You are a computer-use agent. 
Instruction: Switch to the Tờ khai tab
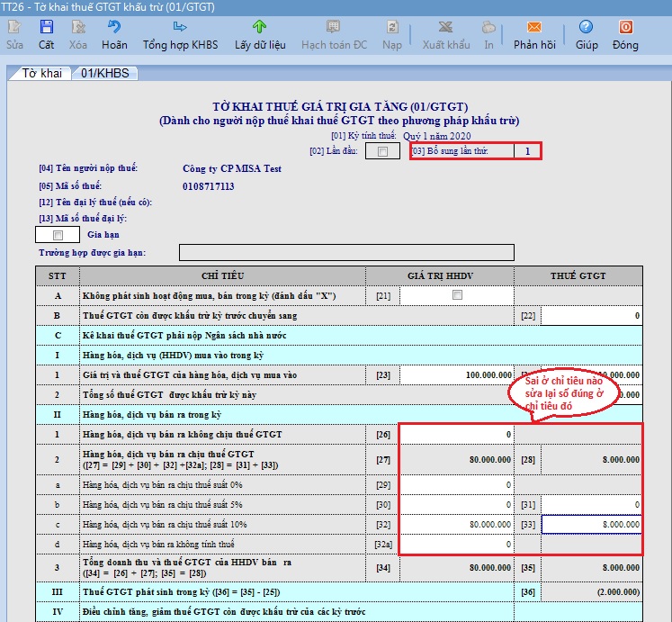pos(41,73)
